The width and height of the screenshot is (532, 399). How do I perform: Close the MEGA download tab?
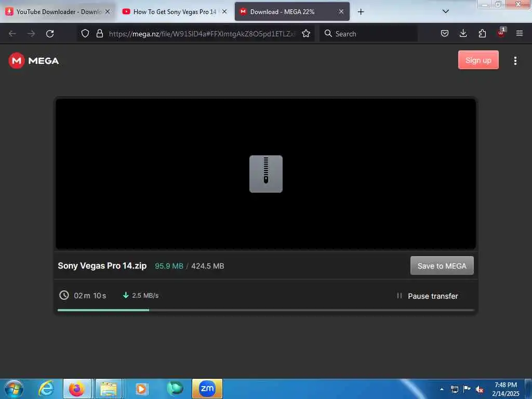(341, 11)
